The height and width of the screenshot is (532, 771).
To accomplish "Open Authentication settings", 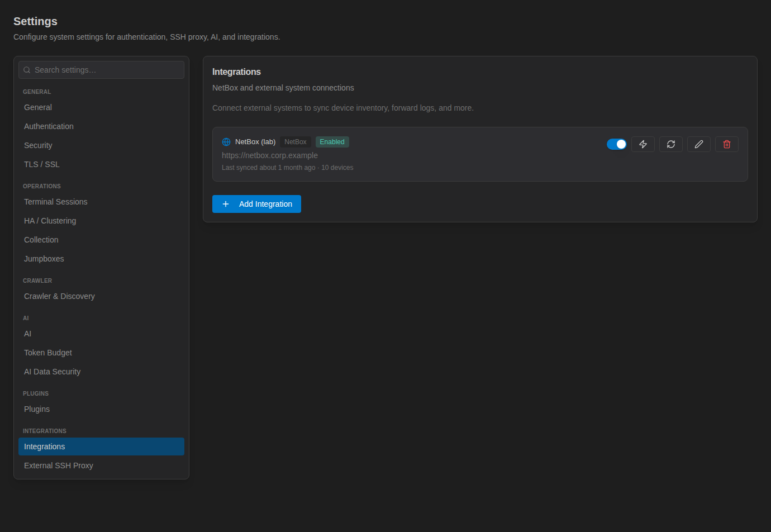I will coord(101,126).
